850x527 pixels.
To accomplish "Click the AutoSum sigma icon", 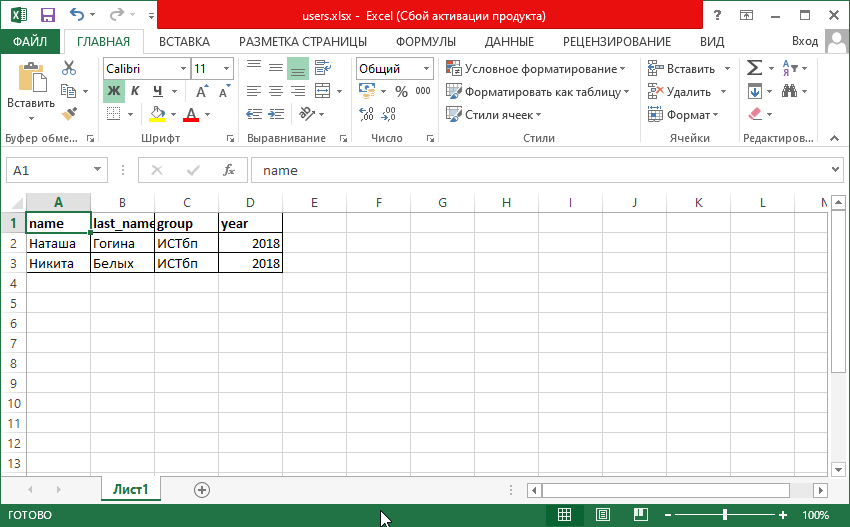I will click(755, 68).
